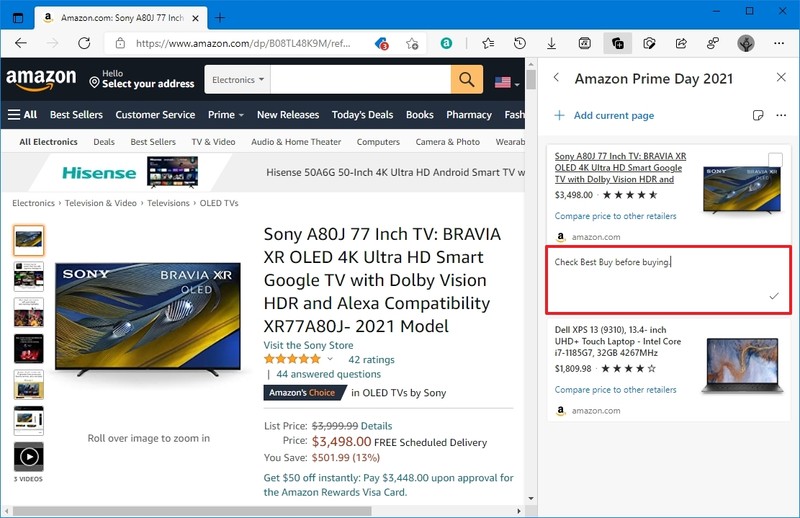Select All Electronics subnav item
Viewport: 800px width, 518px height.
point(48,142)
